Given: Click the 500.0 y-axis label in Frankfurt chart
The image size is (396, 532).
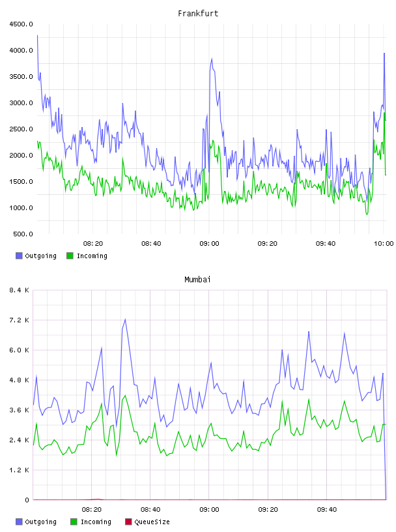Looking at the screenshot, I should pyautogui.click(x=23, y=234).
